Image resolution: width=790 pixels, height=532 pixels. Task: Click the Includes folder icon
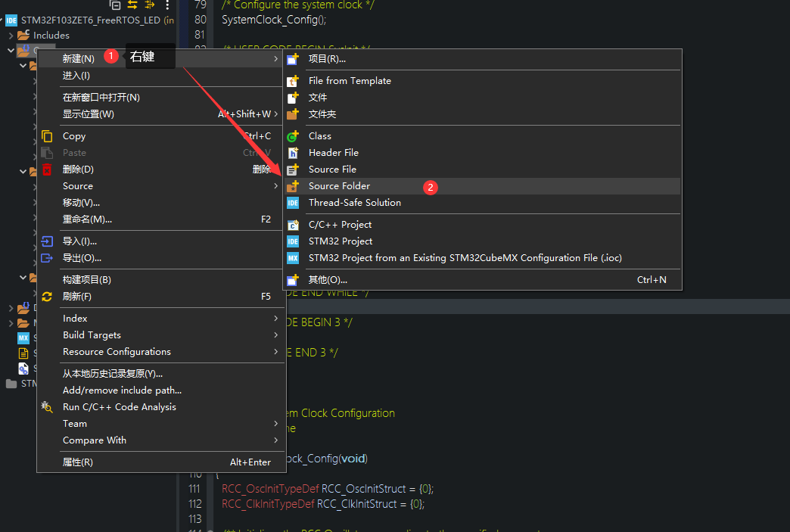[x=23, y=36]
